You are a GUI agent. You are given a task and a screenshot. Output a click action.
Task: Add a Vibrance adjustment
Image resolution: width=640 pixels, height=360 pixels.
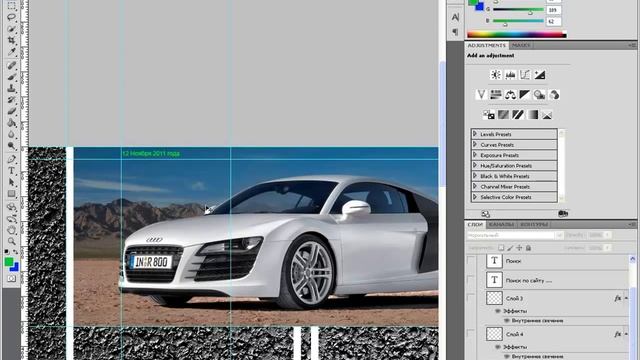point(481,95)
